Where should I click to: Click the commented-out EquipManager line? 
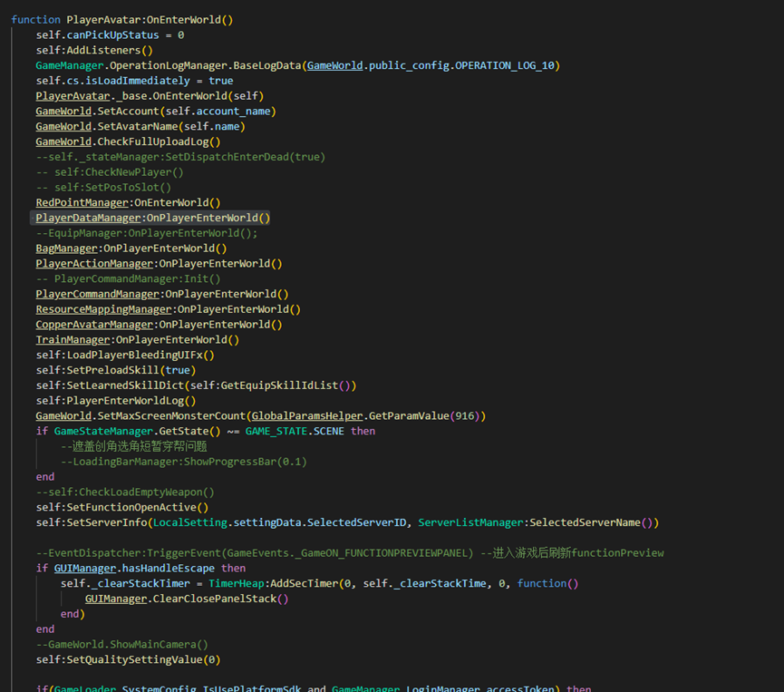click(147, 233)
